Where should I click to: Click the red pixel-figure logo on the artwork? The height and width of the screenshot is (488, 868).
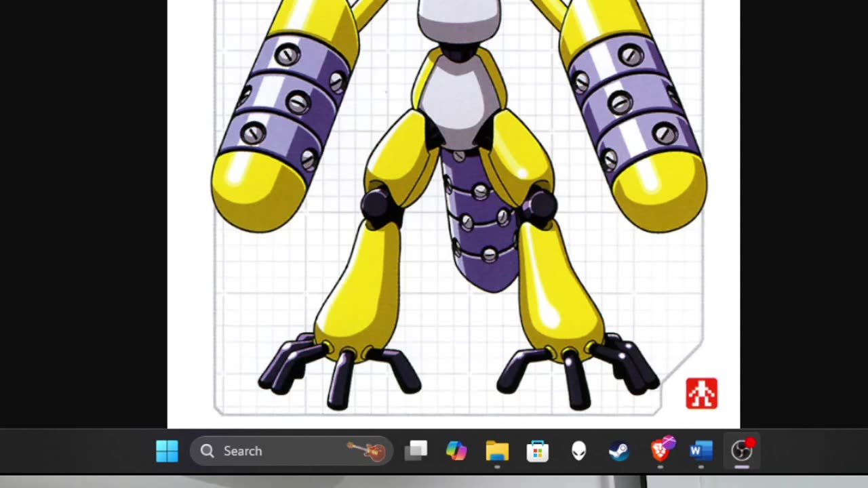(x=702, y=394)
